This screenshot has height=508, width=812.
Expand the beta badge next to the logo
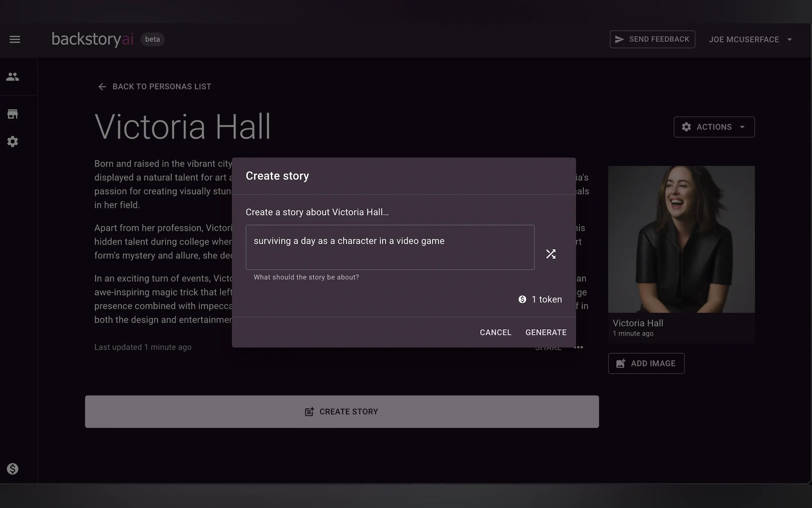pos(152,39)
